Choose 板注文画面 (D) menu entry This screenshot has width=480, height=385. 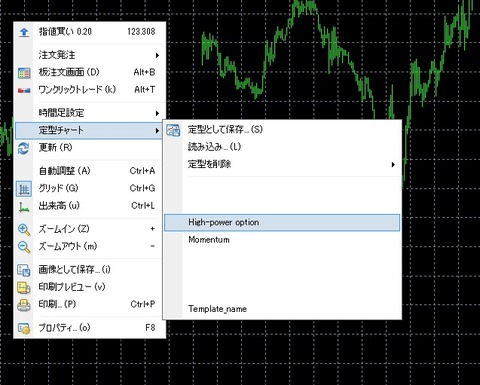click(89, 72)
